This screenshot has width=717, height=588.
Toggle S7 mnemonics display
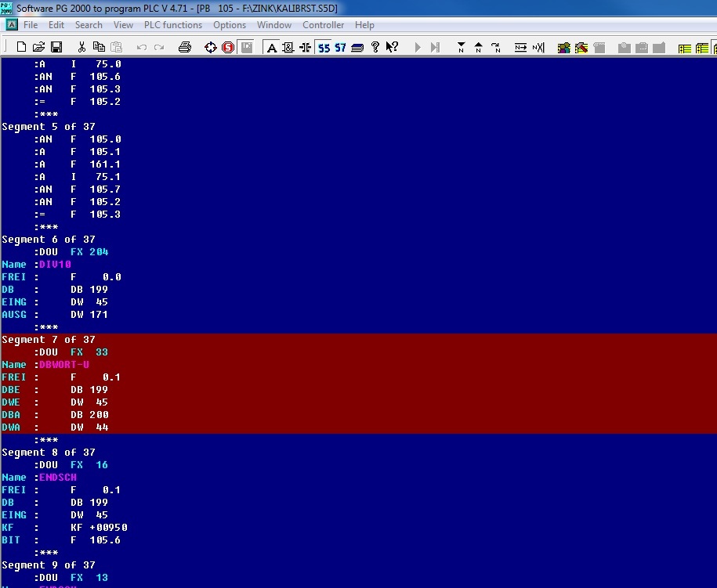(340, 47)
